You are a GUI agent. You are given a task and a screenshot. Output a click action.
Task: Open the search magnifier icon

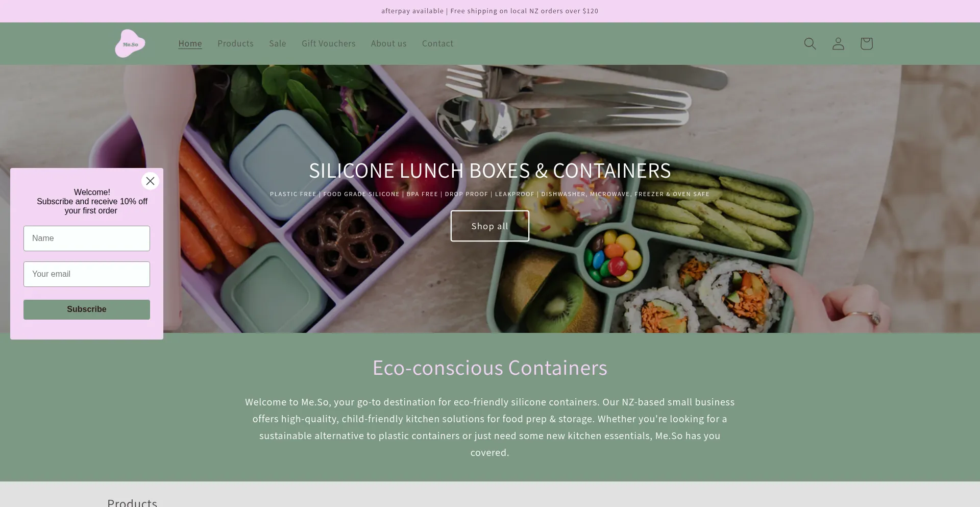pos(810,43)
